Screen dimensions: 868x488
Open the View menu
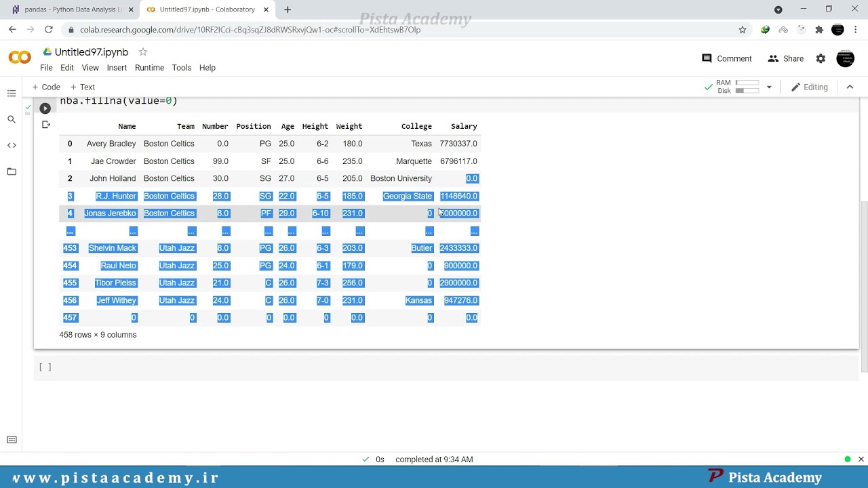(x=90, y=68)
